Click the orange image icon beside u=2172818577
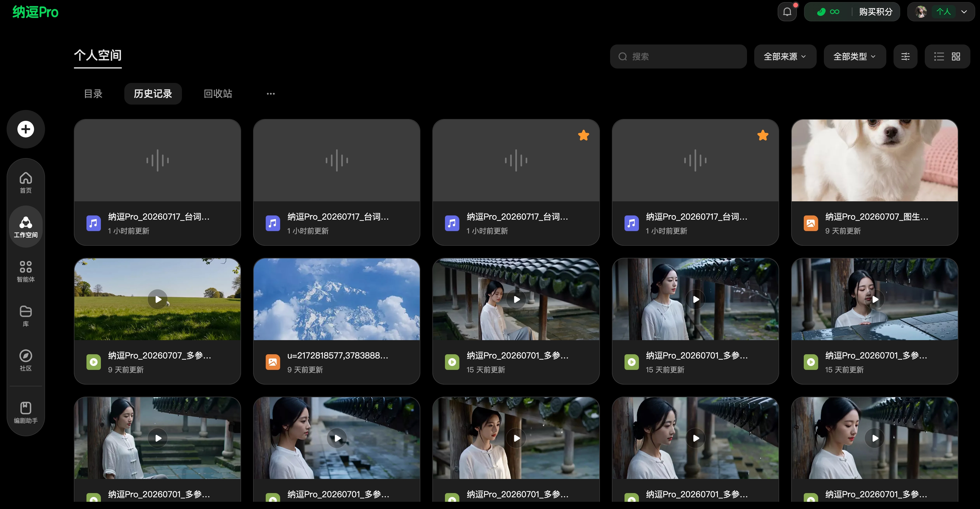The height and width of the screenshot is (509, 980). (x=273, y=362)
